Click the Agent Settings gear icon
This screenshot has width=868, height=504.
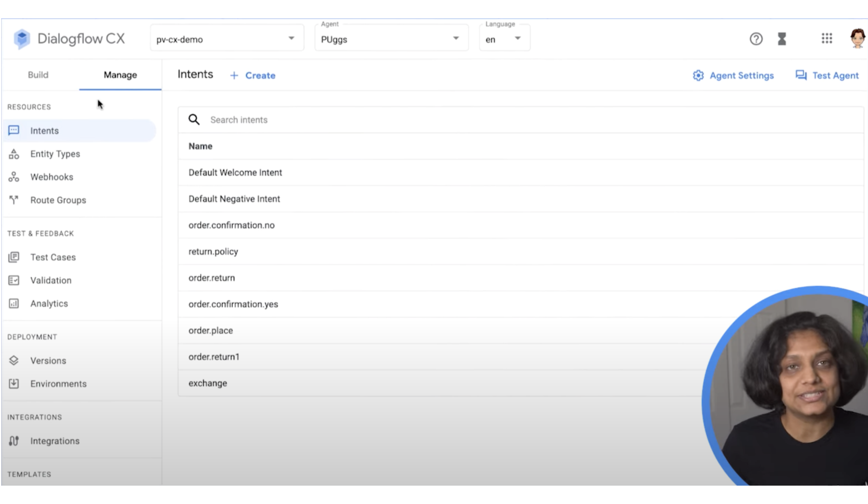[698, 75]
